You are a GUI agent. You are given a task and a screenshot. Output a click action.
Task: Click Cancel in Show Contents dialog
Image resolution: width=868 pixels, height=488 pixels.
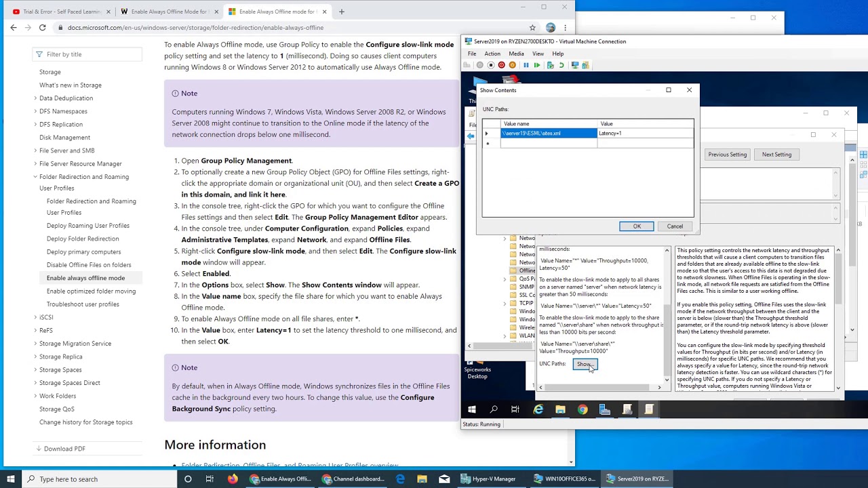675,226
